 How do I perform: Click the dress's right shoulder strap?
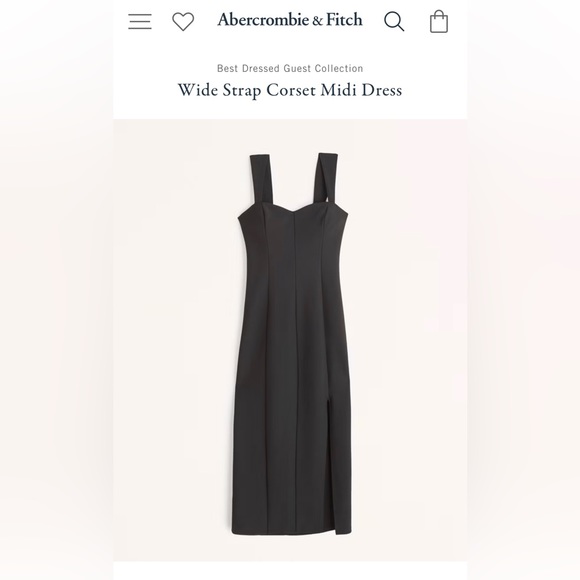point(324,178)
